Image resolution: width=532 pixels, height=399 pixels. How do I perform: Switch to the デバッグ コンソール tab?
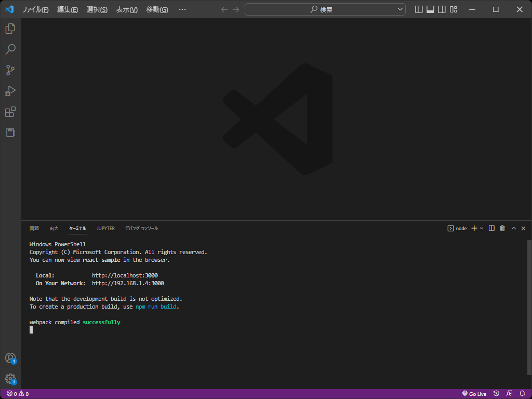[141, 229]
